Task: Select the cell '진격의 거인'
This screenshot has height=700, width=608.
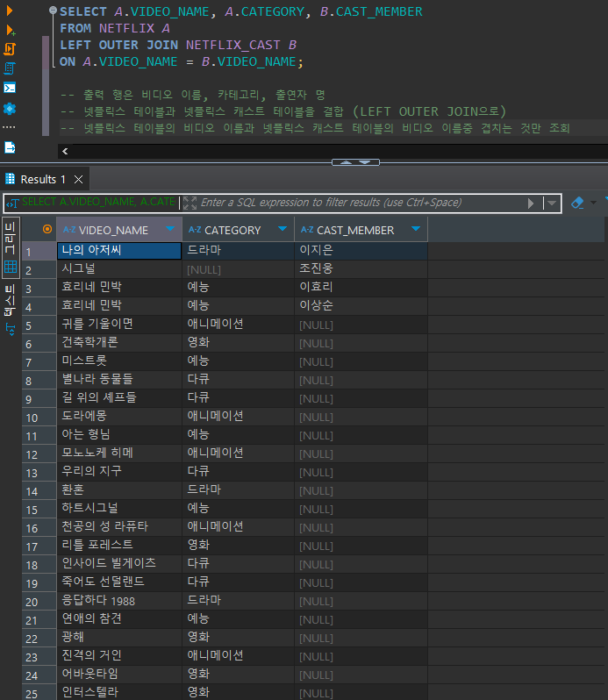Action: coord(119,656)
